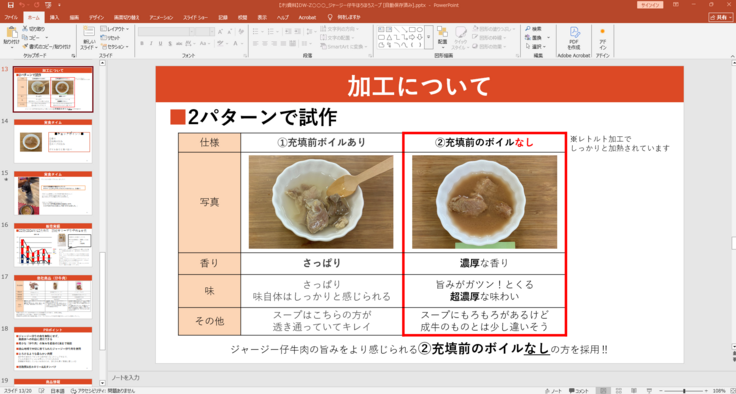736x394 pixels.
Task: Select slide 16 thumbnail with chart
Action: tap(53, 246)
